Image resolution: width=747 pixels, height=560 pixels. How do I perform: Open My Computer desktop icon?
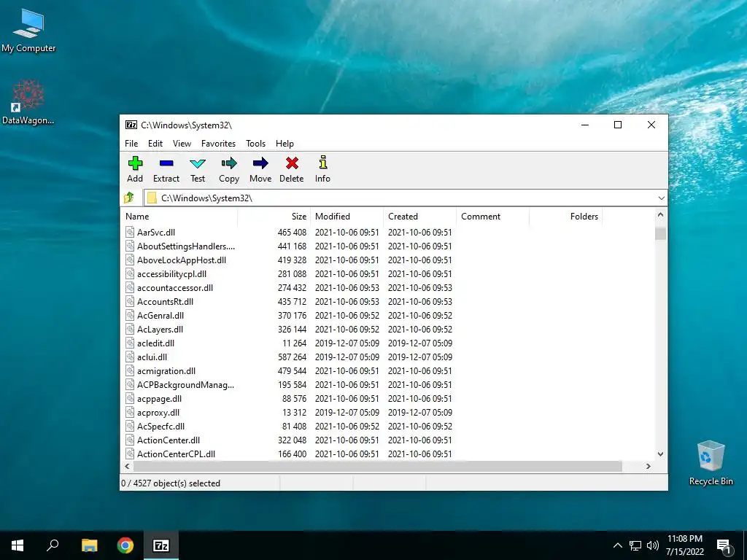click(x=28, y=31)
